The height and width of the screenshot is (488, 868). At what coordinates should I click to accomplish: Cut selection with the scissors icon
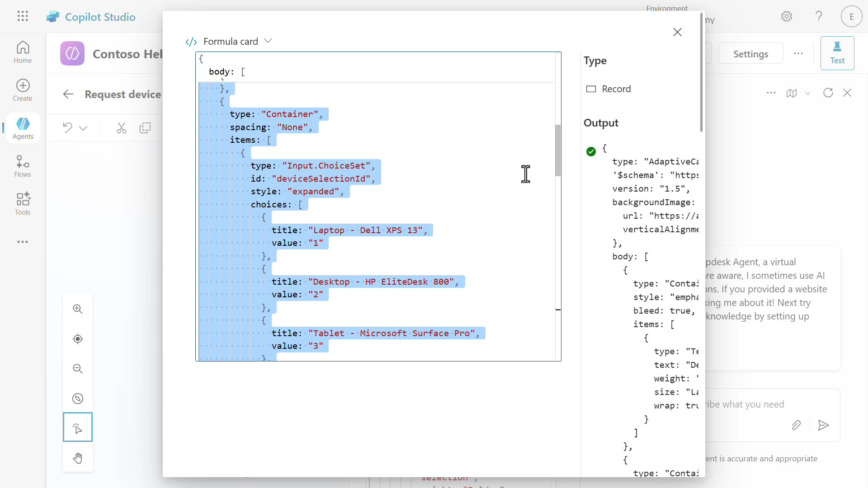tap(121, 128)
